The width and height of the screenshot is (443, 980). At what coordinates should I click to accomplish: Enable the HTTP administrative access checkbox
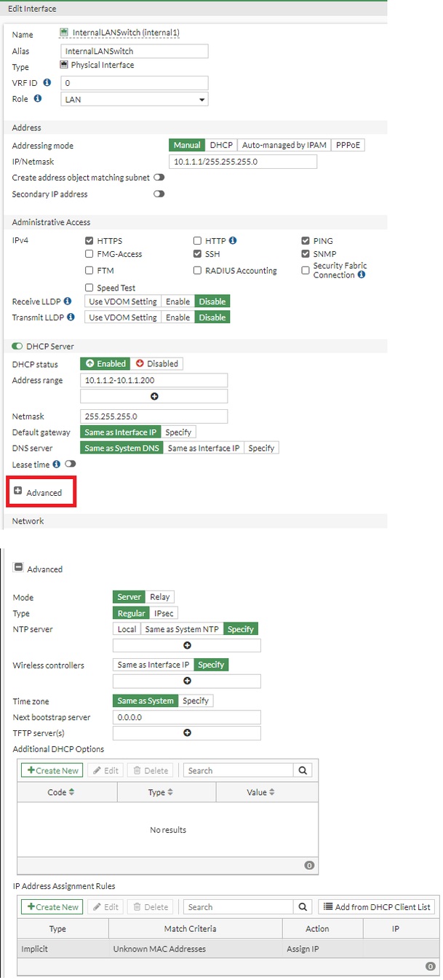click(x=198, y=240)
